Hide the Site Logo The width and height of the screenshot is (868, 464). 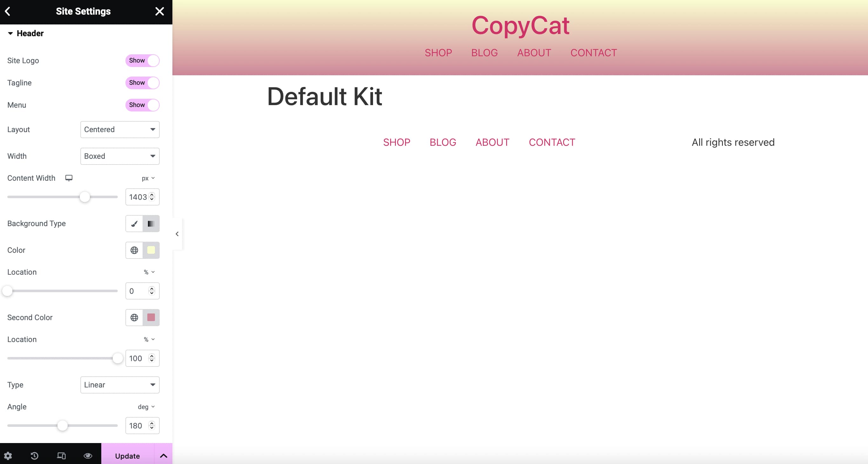point(142,61)
